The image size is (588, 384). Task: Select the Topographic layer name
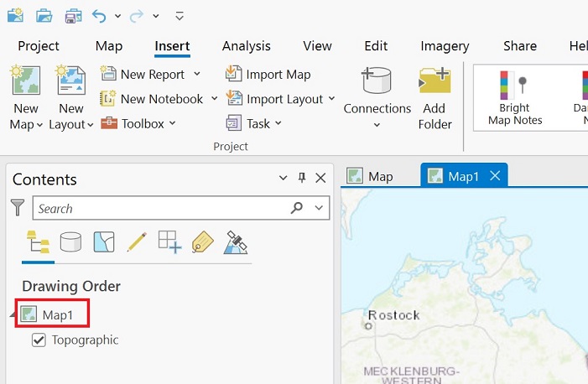point(85,340)
